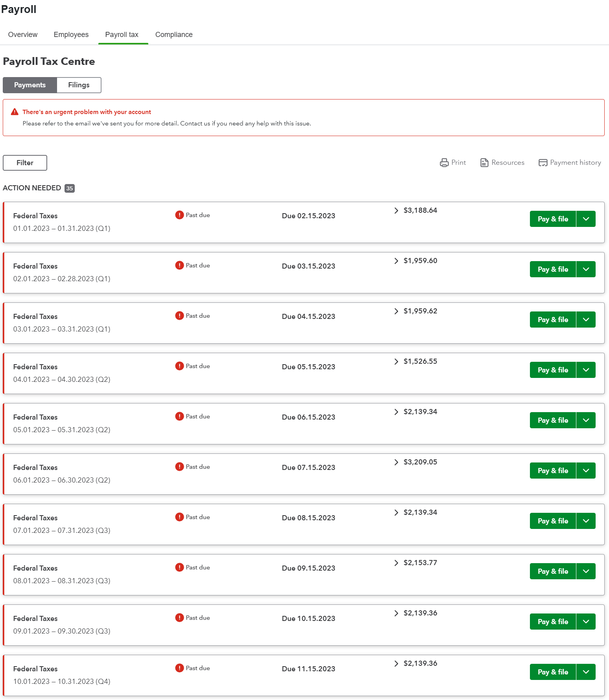Switch to the Filings toggle view
The width and height of the screenshot is (609, 700).
[x=79, y=85]
